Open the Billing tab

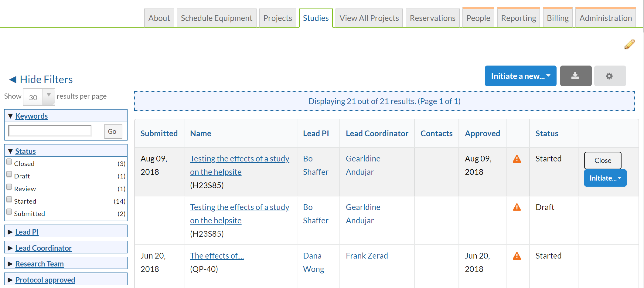pyautogui.click(x=557, y=18)
